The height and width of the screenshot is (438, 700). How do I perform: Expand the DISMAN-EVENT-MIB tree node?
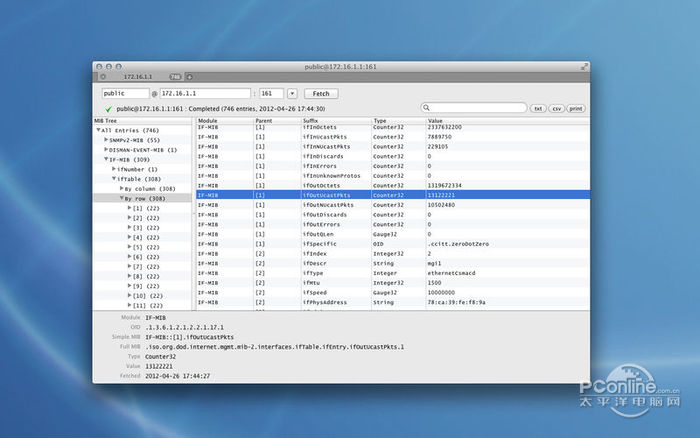(107, 150)
